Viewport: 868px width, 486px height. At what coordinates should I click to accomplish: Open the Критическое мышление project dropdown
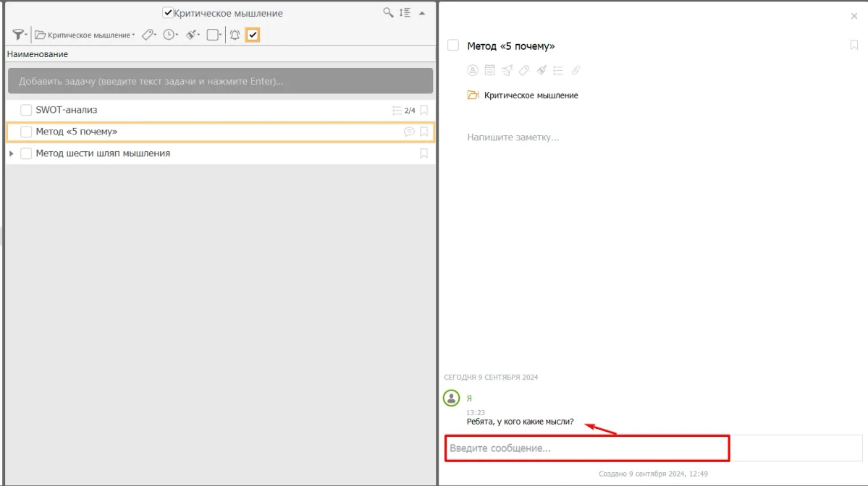click(85, 35)
